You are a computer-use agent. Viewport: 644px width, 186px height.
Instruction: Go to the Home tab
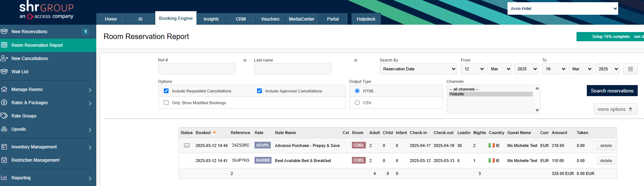(x=111, y=19)
